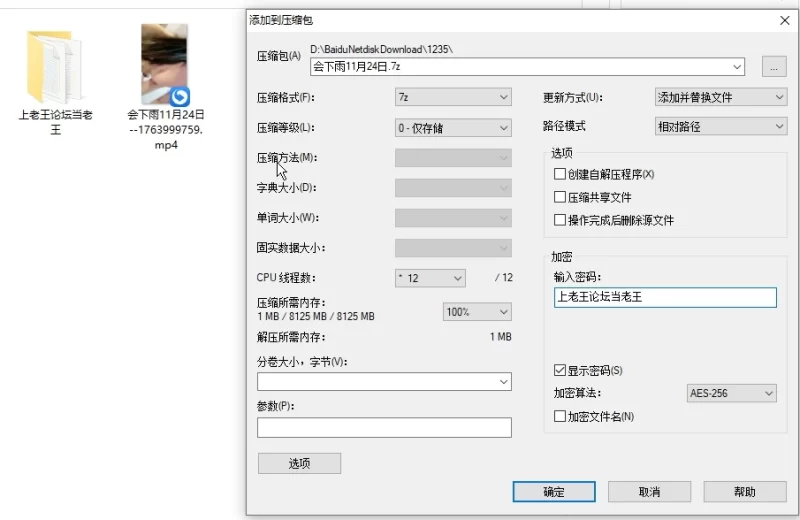Click the archive name field 会下雨11月24日.7z

[527, 67]
